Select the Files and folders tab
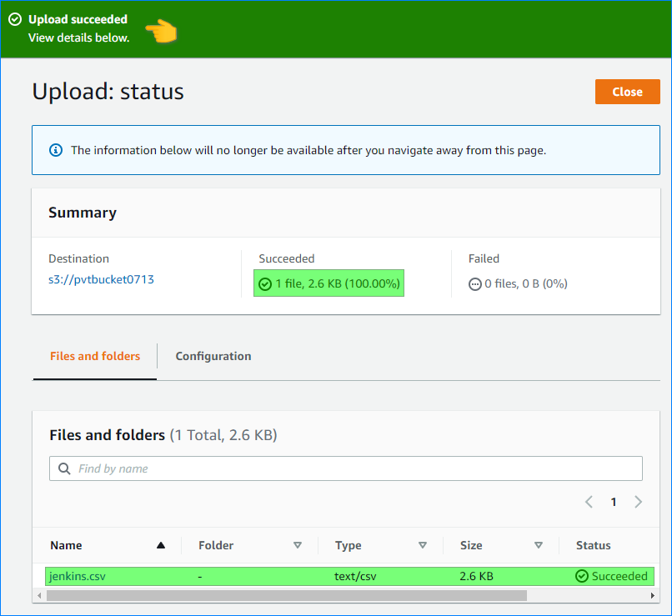 tap(95, 356)
